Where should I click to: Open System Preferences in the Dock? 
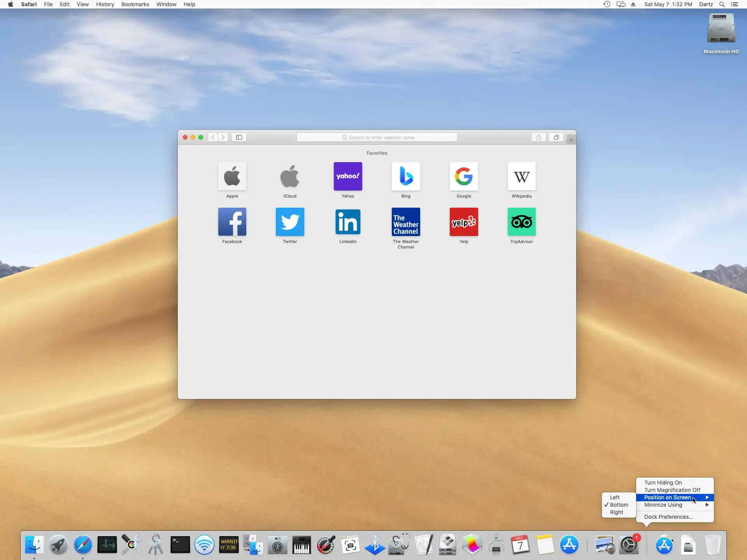[x=629, y=545]
